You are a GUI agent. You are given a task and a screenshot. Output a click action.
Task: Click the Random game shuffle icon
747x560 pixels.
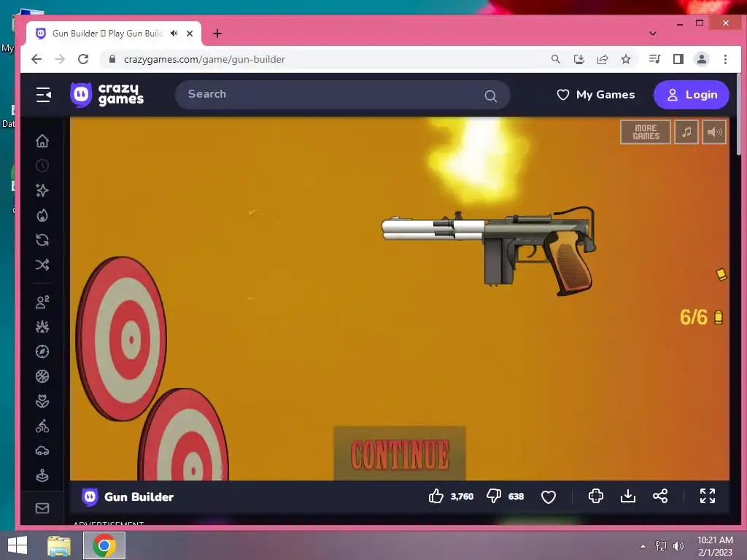pyautogui.click(x=42, y=265)
